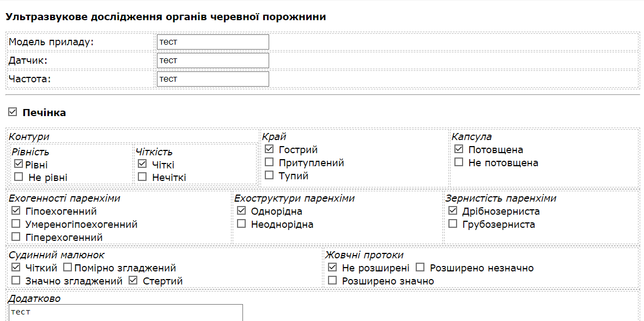The width and height of the screenshot is (644, 321).
Task: Check the Помірно згладжений checkbox
Action: coord(68,267)
